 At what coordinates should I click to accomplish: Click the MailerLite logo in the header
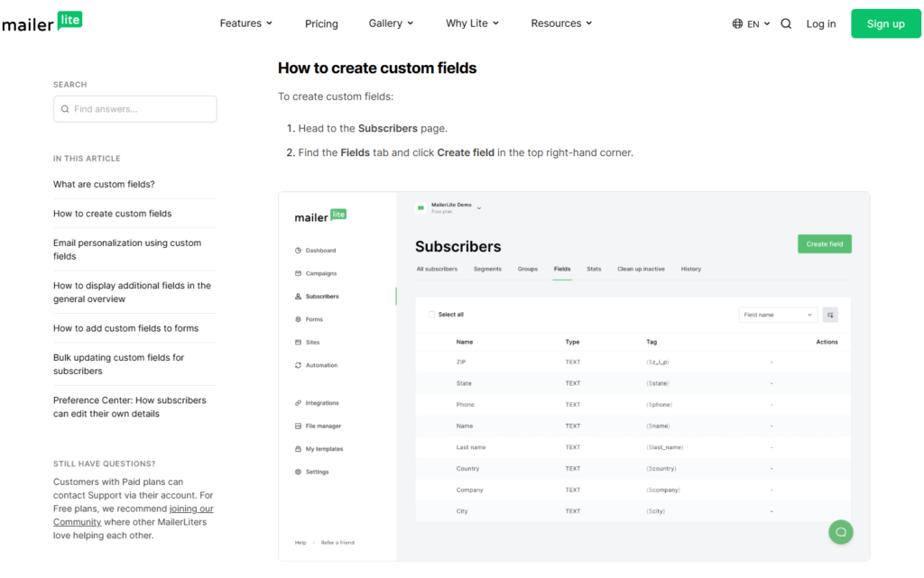click(42, 23)
